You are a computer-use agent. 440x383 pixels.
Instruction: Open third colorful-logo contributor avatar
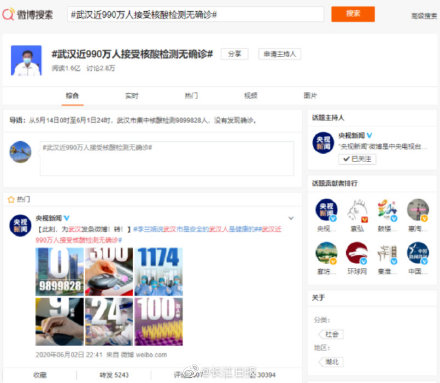[387, 210]
